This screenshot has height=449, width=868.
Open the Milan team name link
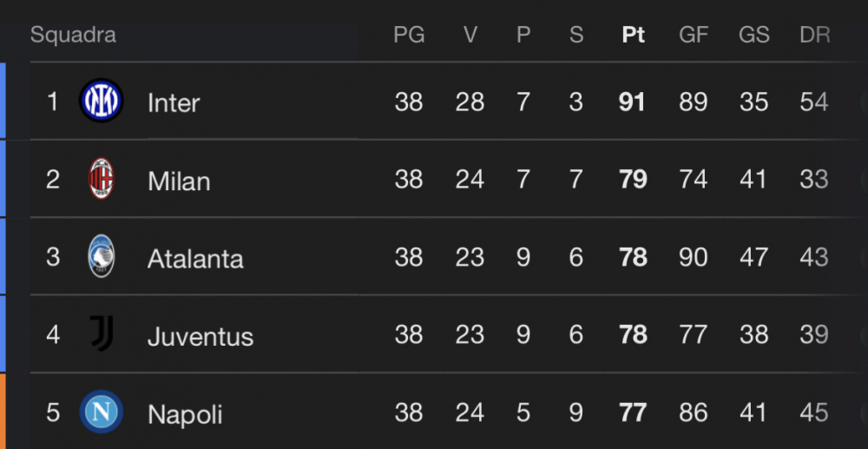(179, 181)
